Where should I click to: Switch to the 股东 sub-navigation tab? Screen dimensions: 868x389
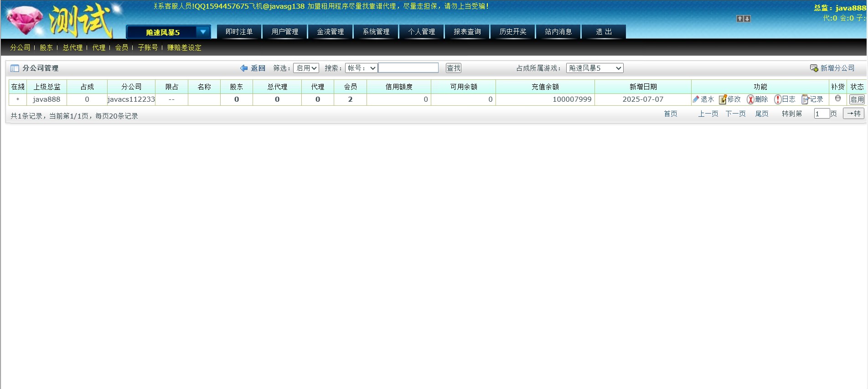coord(46,47)
